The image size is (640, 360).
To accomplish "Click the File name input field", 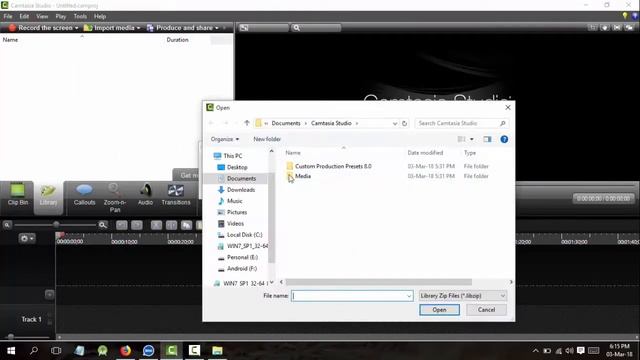I will pos(352,296).
